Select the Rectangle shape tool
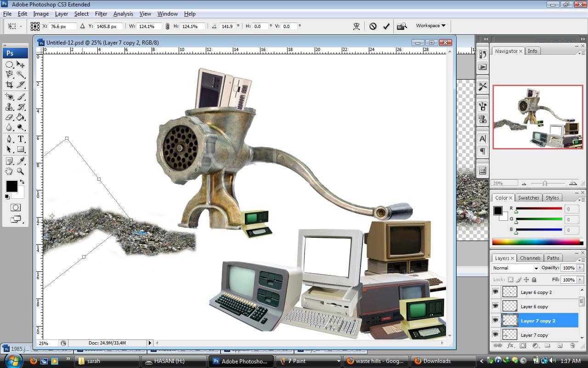The width and height of the screenshot is (588, 368). 21,149
